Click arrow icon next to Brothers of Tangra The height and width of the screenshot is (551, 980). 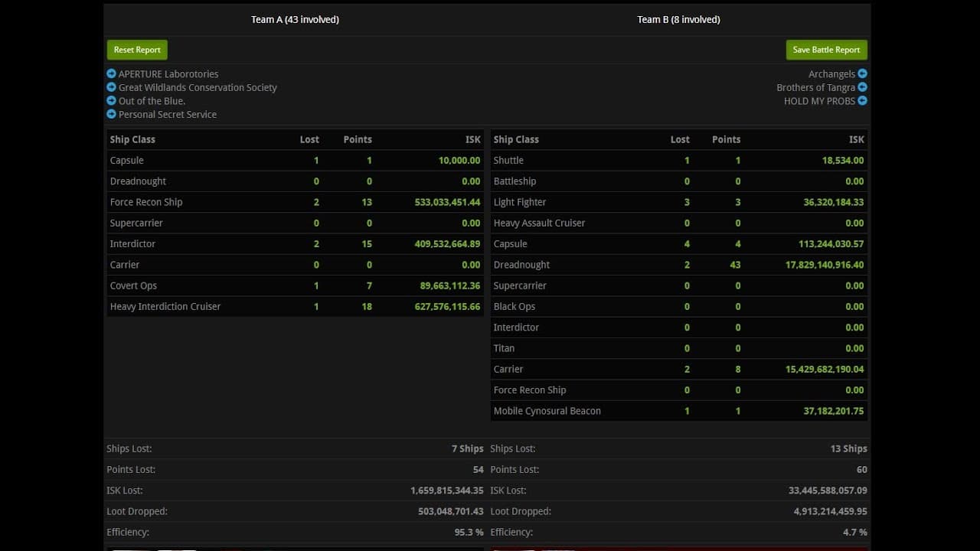pos(863,87)
